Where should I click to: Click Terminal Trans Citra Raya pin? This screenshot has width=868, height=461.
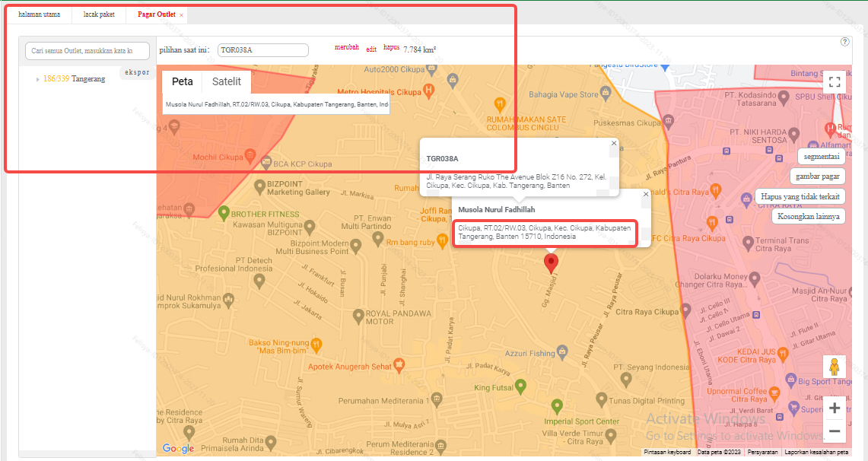click(748, 243)
